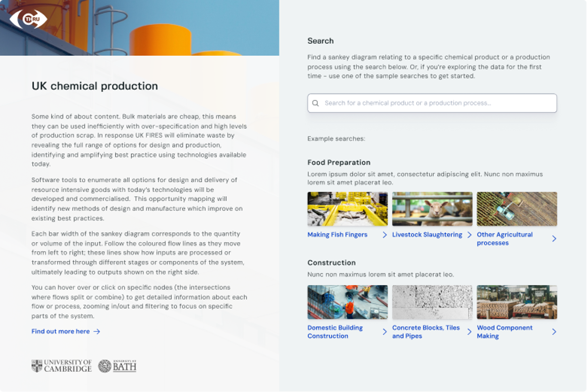Click the THRU logo in header

click(28, 19)
